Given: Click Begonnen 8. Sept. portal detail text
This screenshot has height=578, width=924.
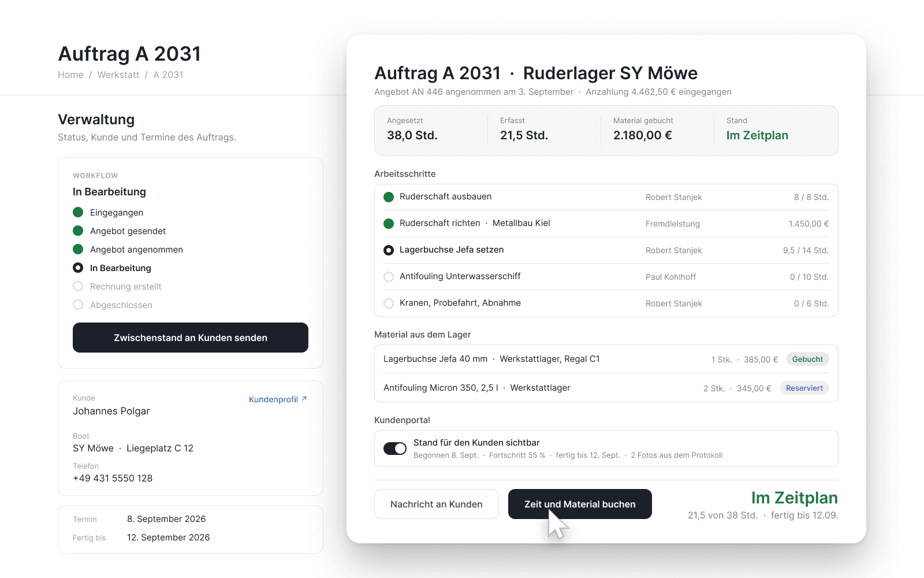Looking at the screenshot, I should (x=446, y=455).
